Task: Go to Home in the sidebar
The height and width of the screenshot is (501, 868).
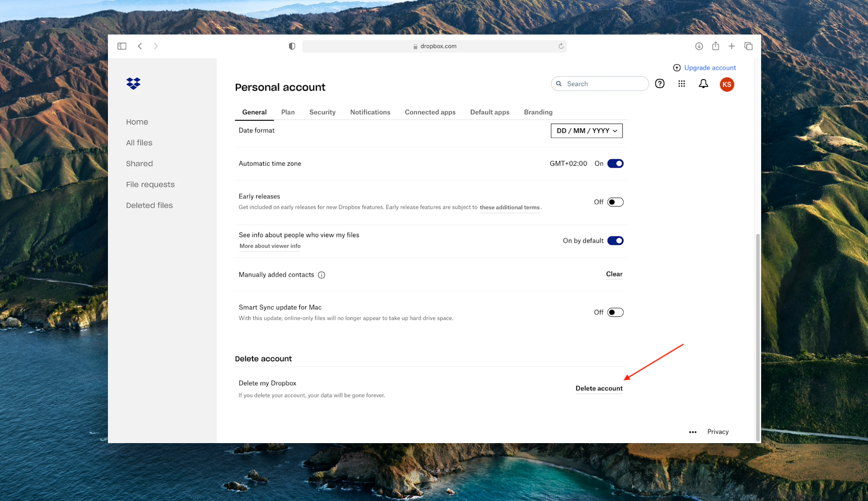Action: pos(137,122)
